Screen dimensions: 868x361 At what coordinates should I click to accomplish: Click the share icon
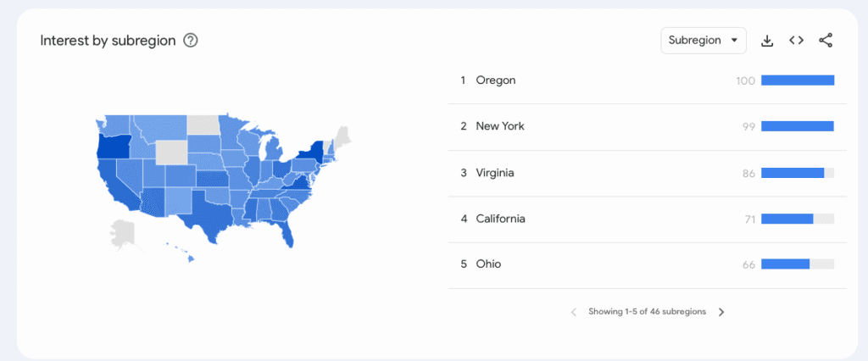(826, 41)
